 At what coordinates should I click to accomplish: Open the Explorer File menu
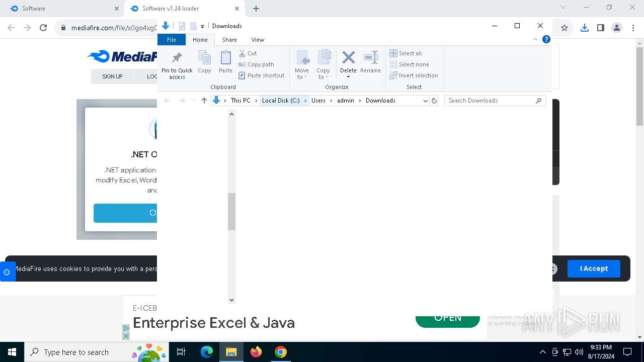coord(172,40)
